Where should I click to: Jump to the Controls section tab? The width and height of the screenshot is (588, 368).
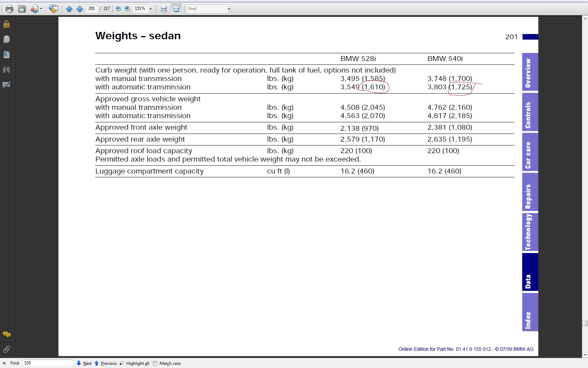pos(530,112)
